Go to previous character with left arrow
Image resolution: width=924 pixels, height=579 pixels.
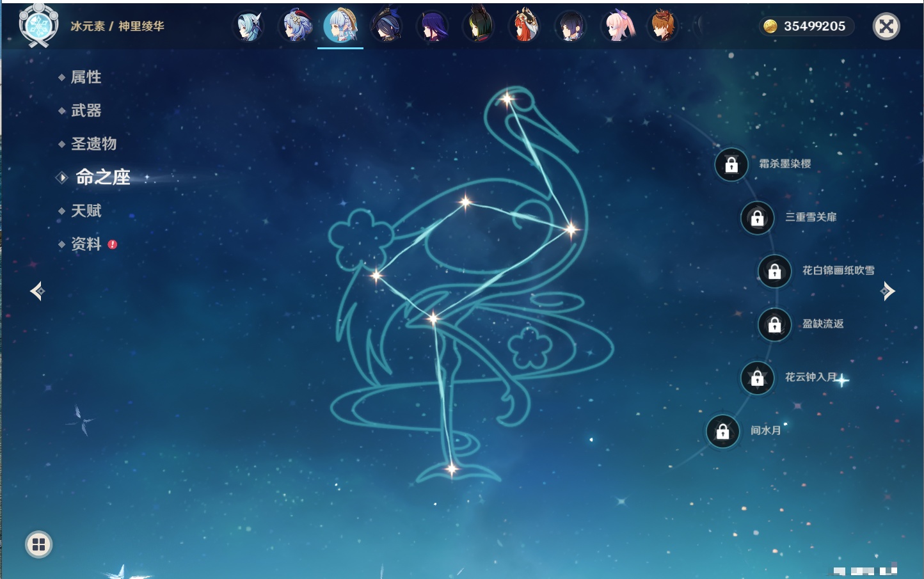click(37, 292)
